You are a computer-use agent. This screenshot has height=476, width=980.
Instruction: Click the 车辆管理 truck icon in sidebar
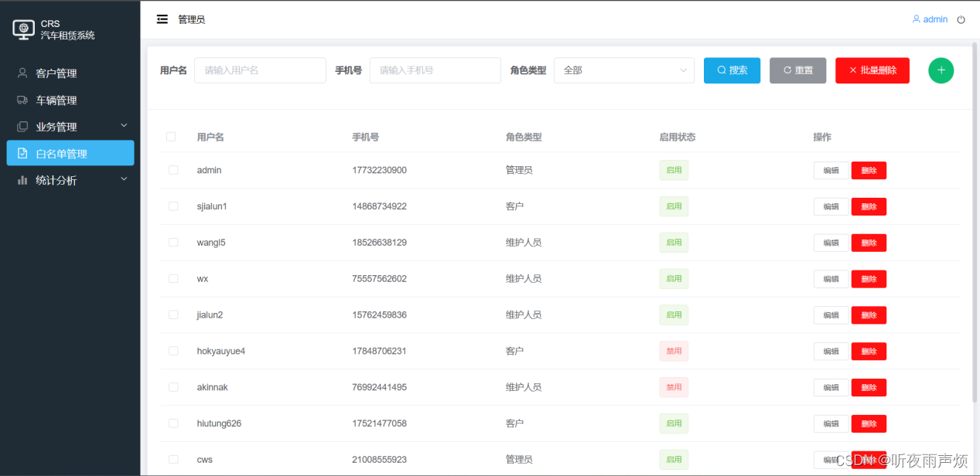coord(22,100)
